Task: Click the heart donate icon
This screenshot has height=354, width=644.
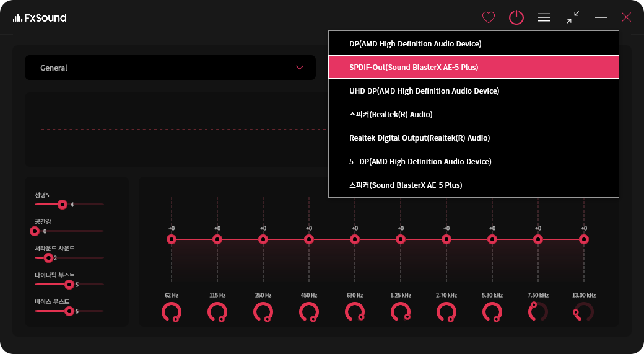Action: (489, 17)
